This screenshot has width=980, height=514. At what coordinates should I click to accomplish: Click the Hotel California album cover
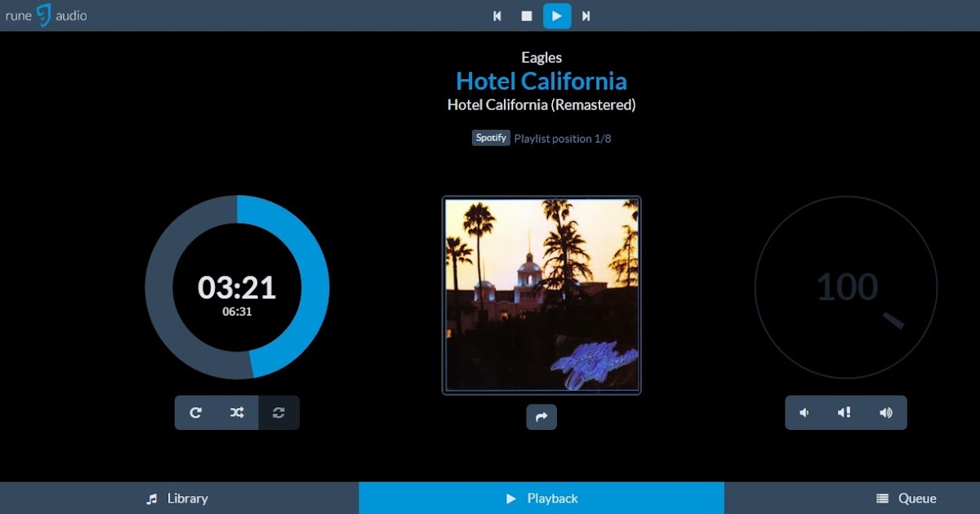pos(541,295)
